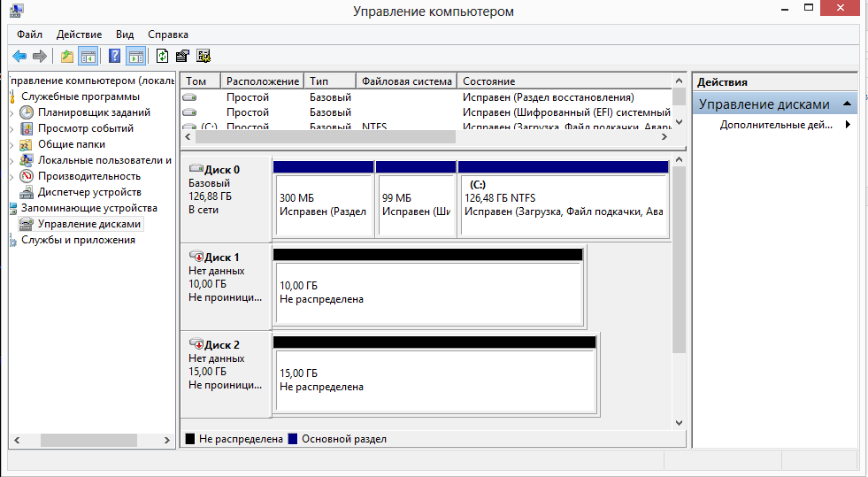Click the blue Help question mark icon
This screenshot has height=477, width=868.
pos(115,56)
